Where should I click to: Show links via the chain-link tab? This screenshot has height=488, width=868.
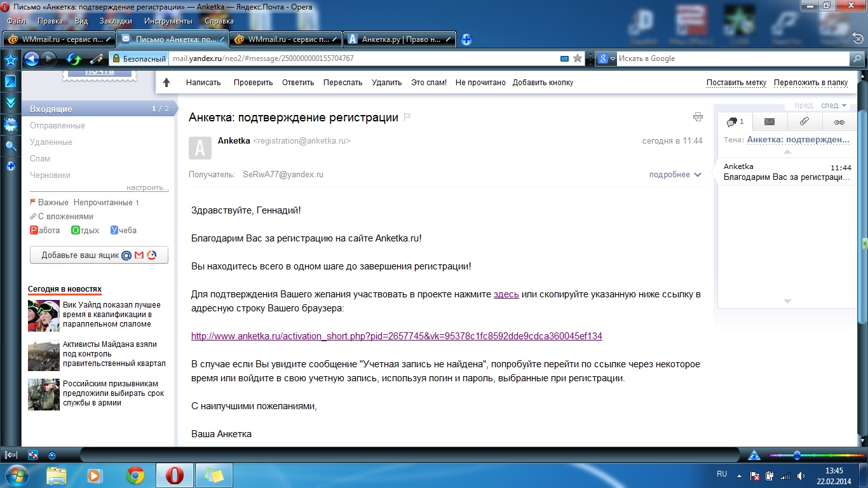click(839, 121)
